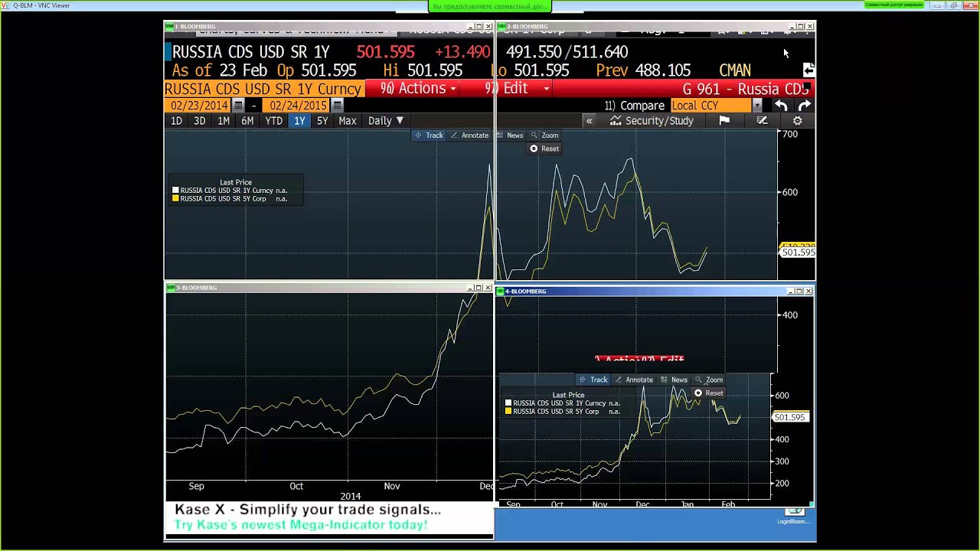
Task: Click the 501.595 price tag in 4-BLOOMBERG chart
Action: [x=789, y=417]
